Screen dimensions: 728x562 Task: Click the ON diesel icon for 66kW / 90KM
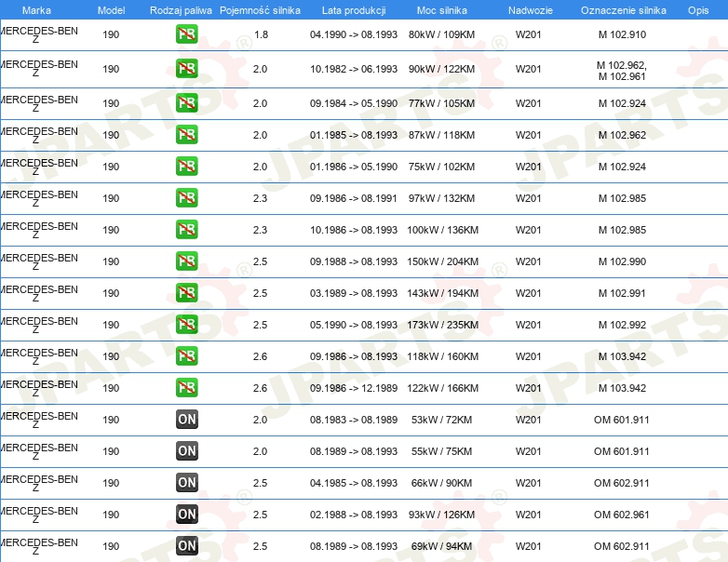click(x=186, y=483)
